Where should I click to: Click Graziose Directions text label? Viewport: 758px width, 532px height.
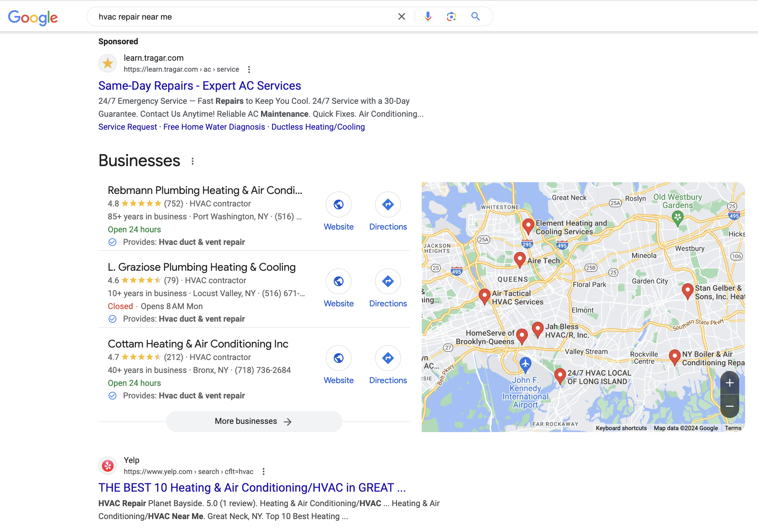point(388,304)
